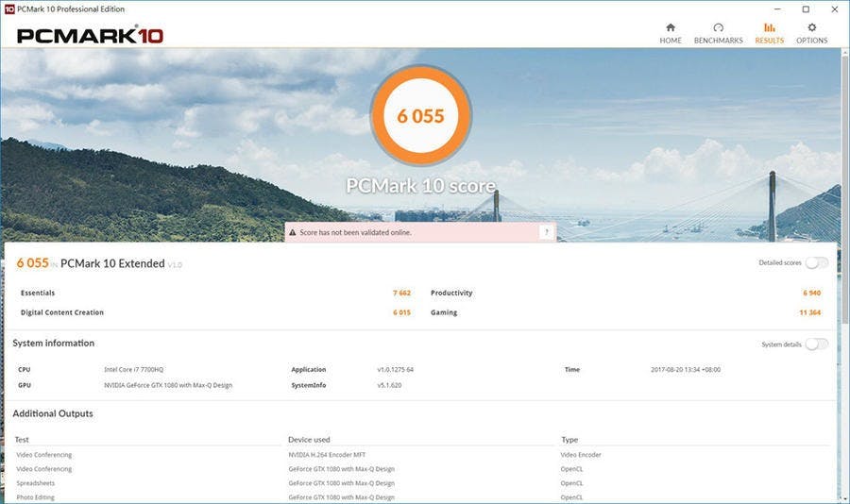
Task: Click the "Device used" column header
Action: pyautogui.click(x=309, y=440)
